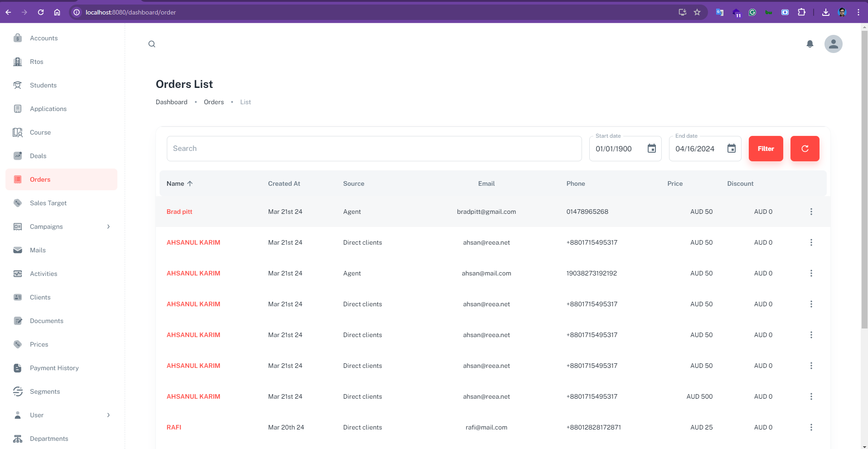Open Payment History in the sidebar
This screenshot has width=868, height=449.
tap(54, 368)
